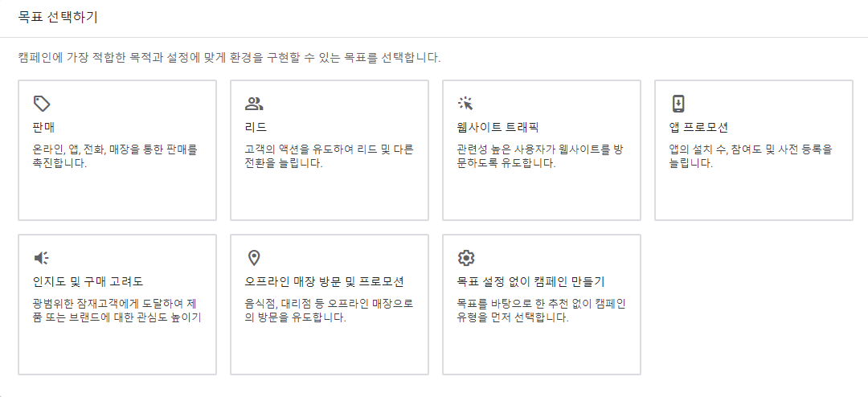Click the 판매 description about 온라인, 앱, 전화
The width and height of the screenshot is (868, 397).
click(x=115, y=157)
